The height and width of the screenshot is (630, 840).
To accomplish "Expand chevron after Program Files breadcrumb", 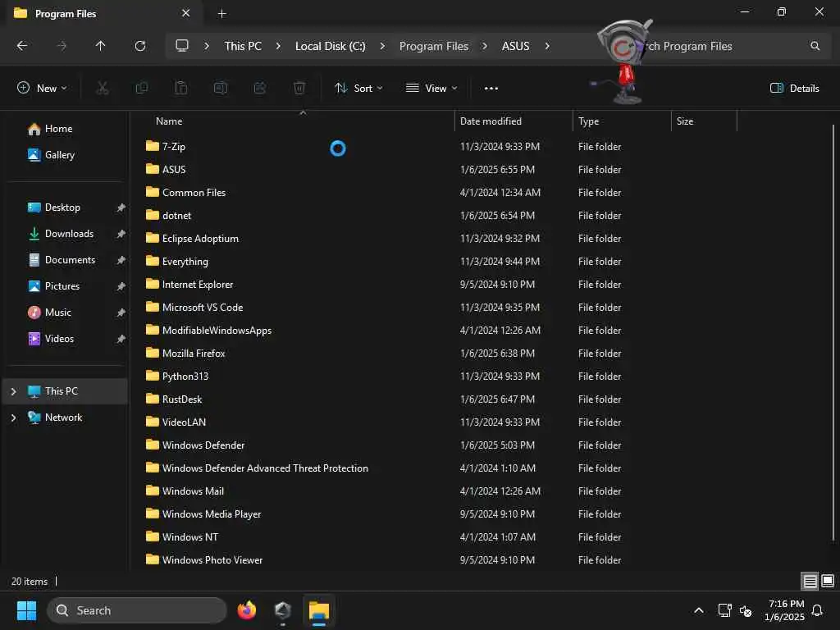I will point(484,46).
